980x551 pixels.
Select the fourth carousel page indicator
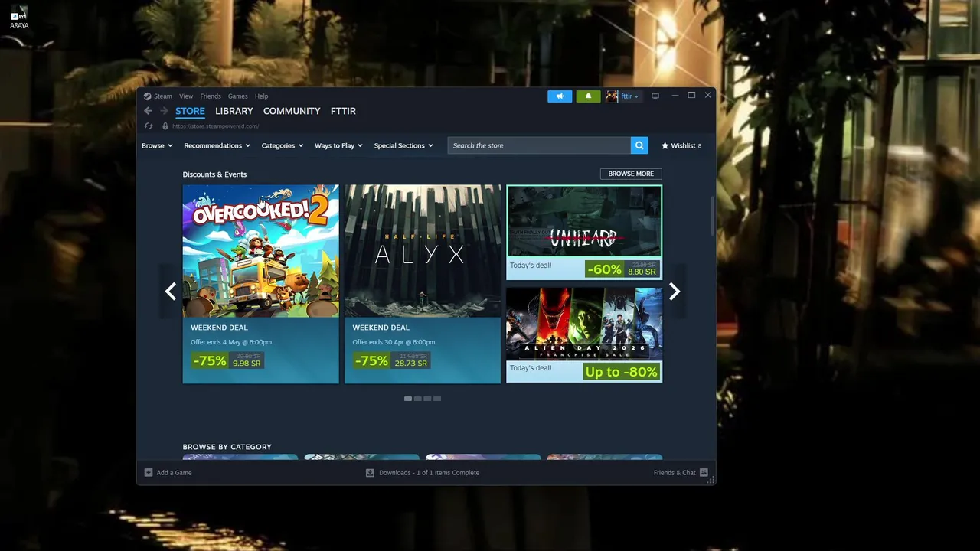pos(436,399)
